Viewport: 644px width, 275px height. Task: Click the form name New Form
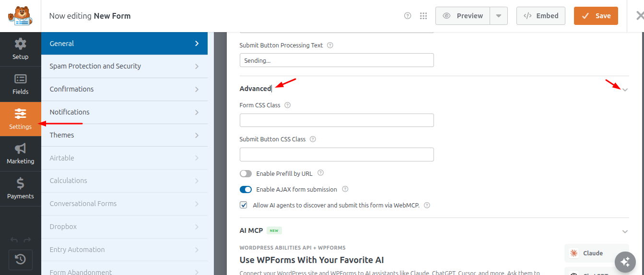click(112, 16)
